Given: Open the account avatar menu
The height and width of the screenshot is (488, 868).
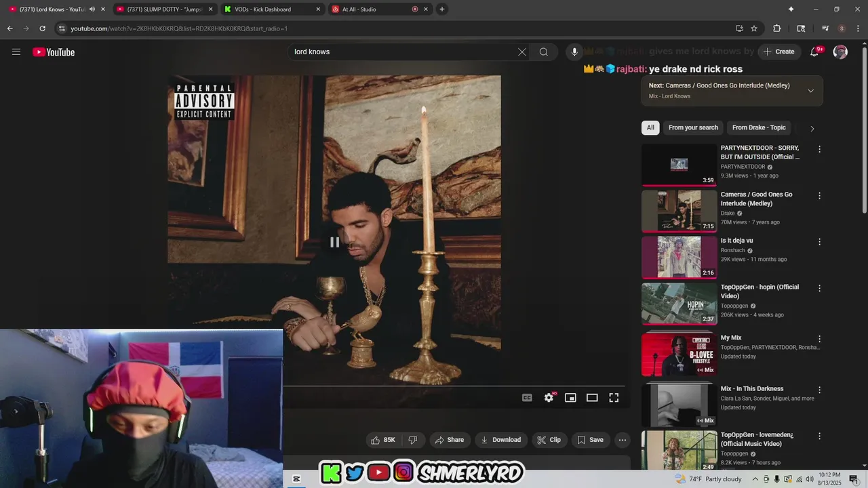Looking at the screenshot, I should coord(840,52).
